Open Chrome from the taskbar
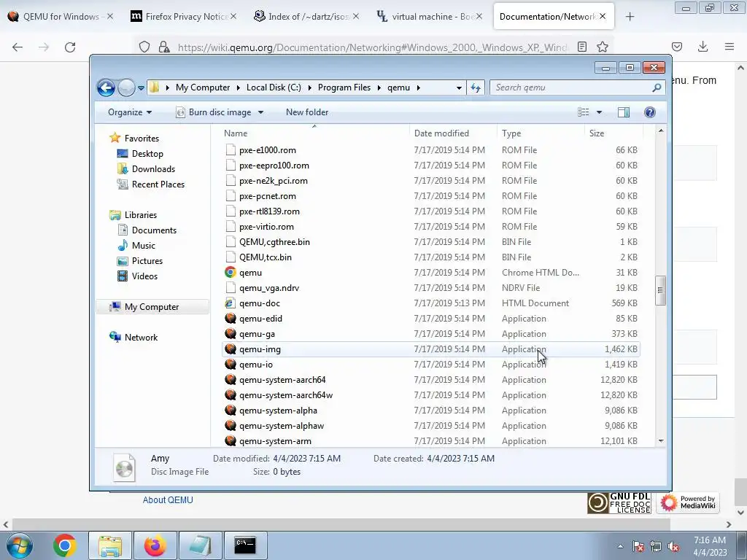The width and height of the screenshot is (747, 560). pyautogui.click(x=65, y=545)
